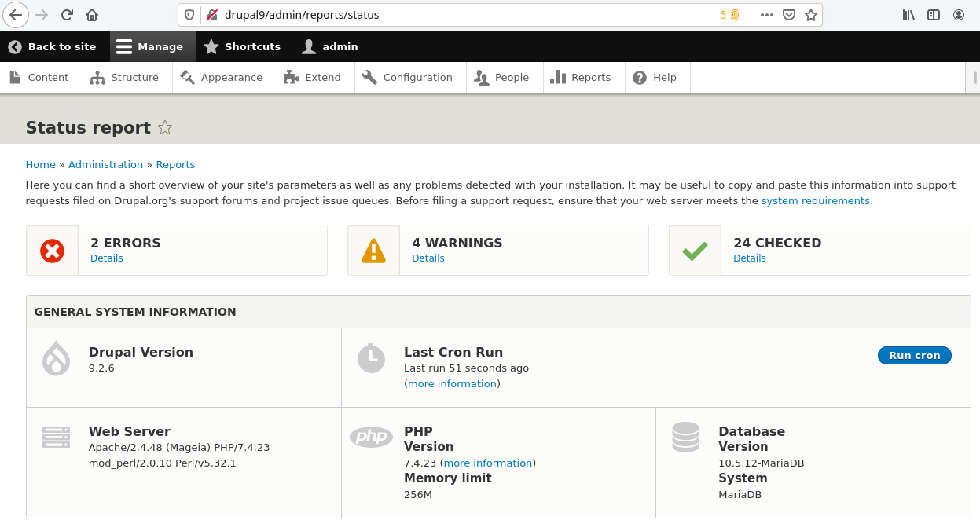Image resolution: width=980 pixels, height=531 pixels.
Task: View Details for 2 Errors
Action: 107,258
